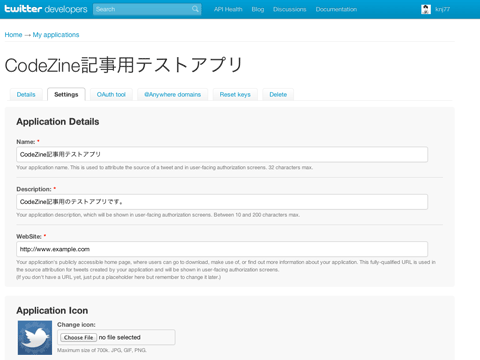Click the Application Details heading

pos(58,122)
